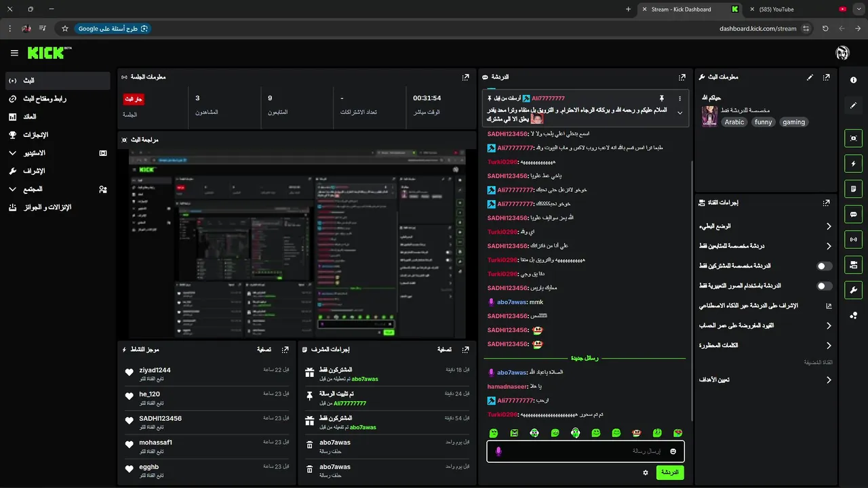Screen dimensions: 868x488
Task: Toggle the stream preview widget icon in right toolbar
Action: click(x=853, y=138)
